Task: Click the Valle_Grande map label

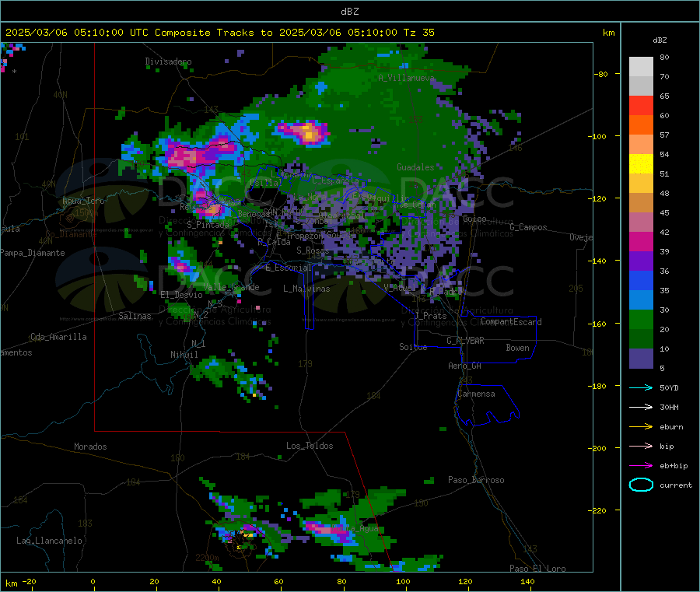Action: tap(231, 287)
